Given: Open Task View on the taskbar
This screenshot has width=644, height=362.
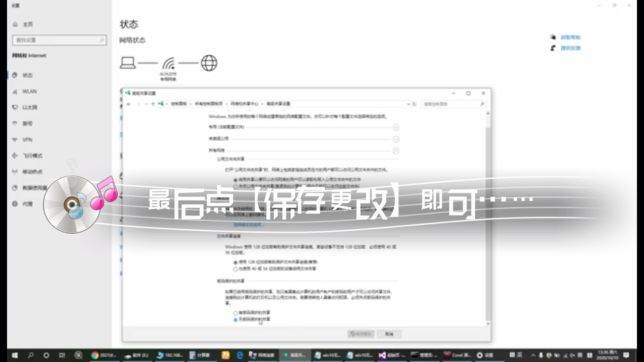Looking at the screenshot, I should coord(62,355).
